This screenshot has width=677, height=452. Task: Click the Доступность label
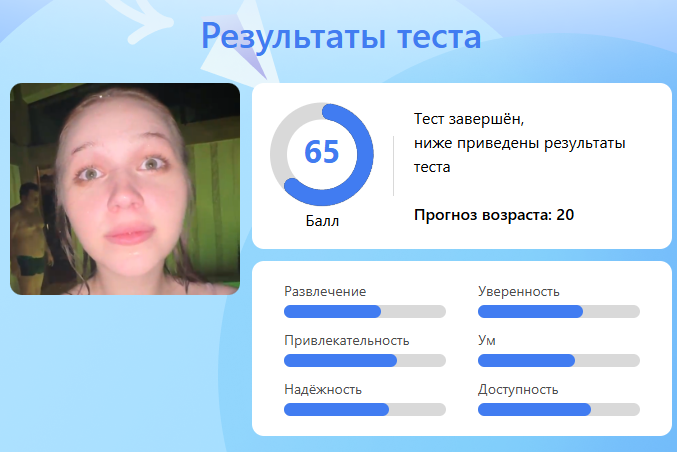(518, 389)
